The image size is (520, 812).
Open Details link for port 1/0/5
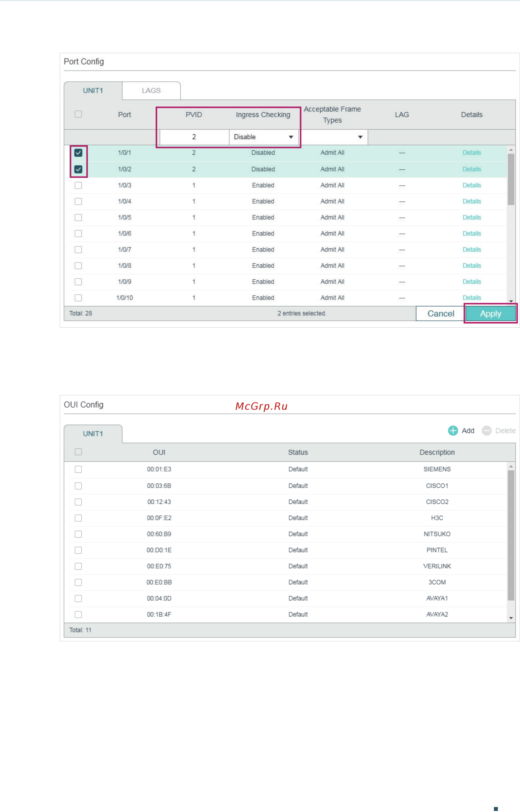(472, 218)
